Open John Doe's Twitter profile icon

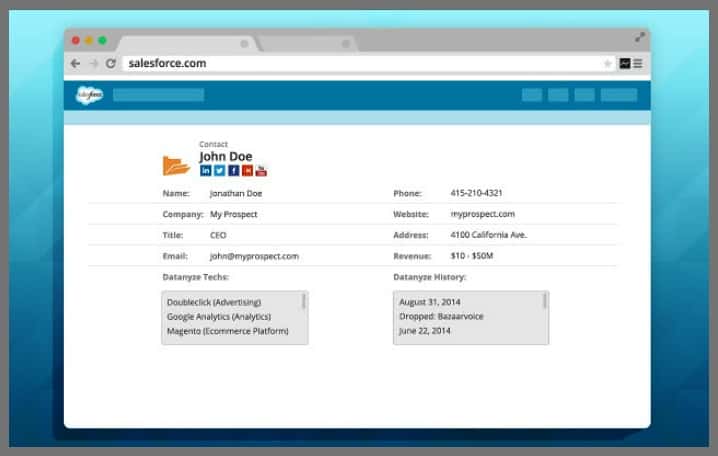coord(220,170)
